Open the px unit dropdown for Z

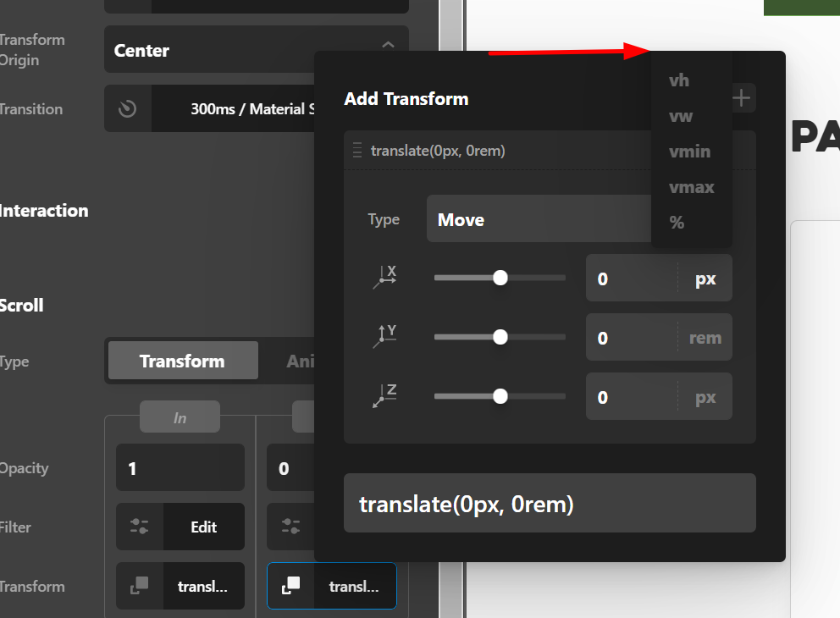(705, 397)
